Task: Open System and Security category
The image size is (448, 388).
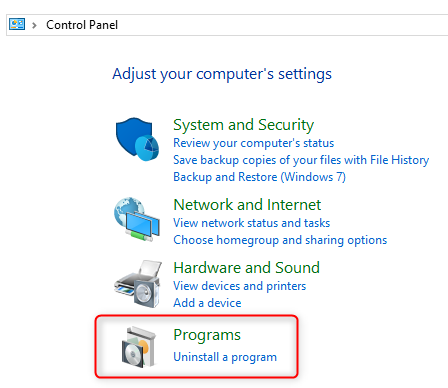Action: click(243, 125)
